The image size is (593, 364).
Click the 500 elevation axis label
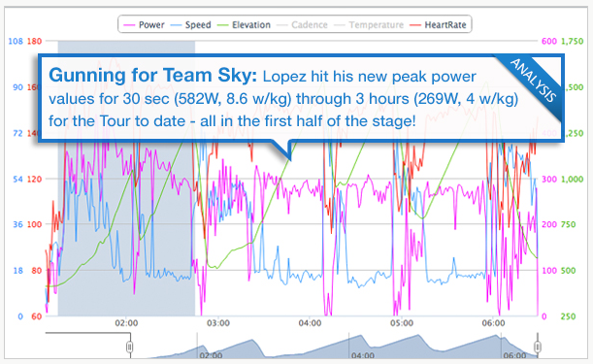pos(569,271)
